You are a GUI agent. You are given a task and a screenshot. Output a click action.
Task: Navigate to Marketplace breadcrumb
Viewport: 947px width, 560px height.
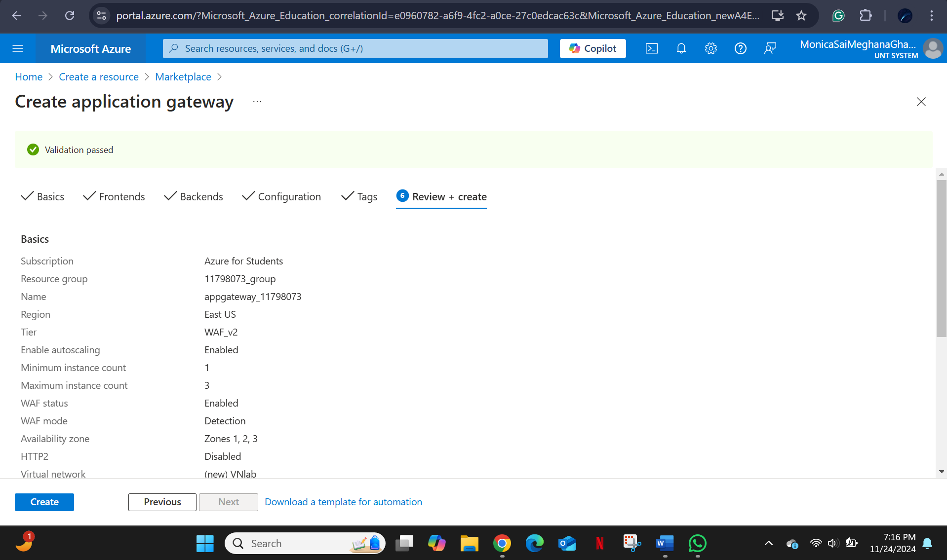(x=183, y=77)
